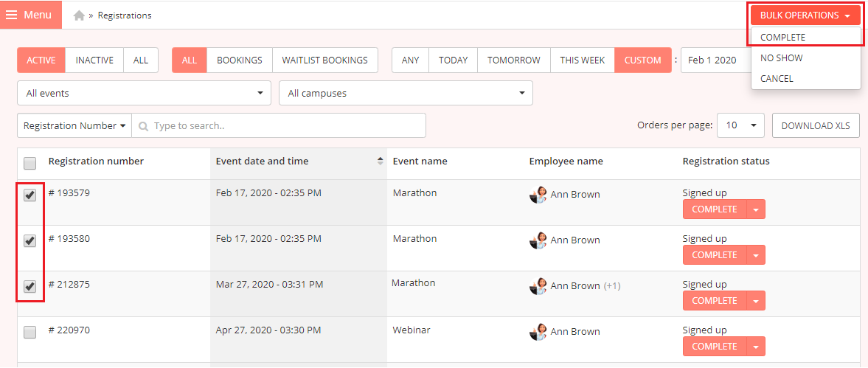
Task: Switch to the INACTIVE filter tab
Action: [94, 60]
